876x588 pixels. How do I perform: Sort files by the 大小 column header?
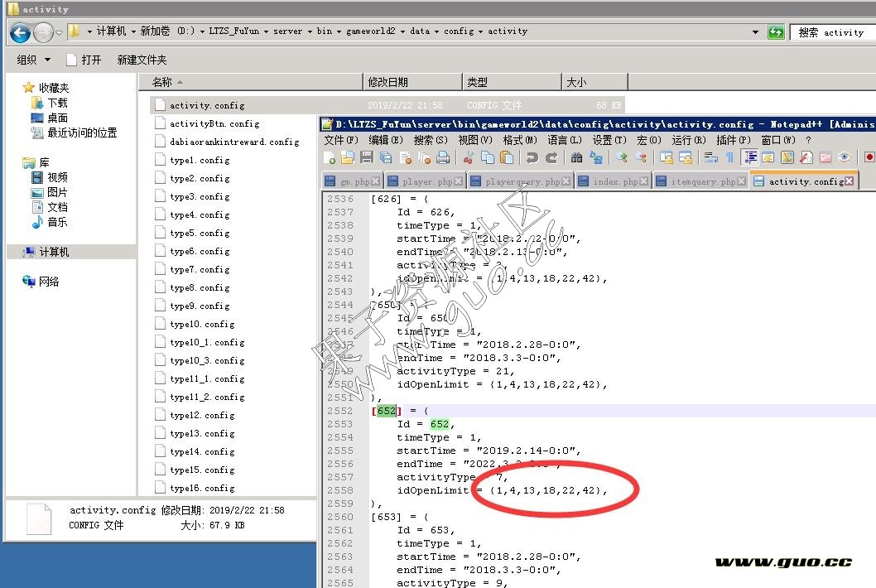pos(595,82)
